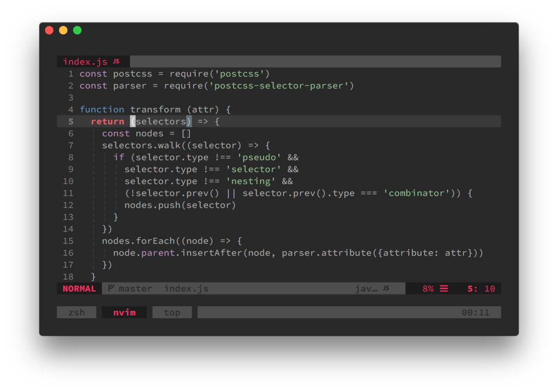Click insertAfter on line 16
Viewport: 558px width, 392px height.
pos(211,253)
